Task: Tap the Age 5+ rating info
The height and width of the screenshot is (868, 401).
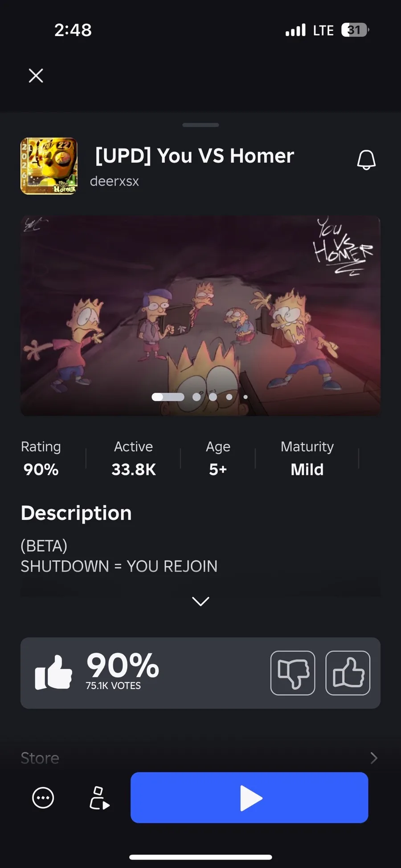Action: 218,458
